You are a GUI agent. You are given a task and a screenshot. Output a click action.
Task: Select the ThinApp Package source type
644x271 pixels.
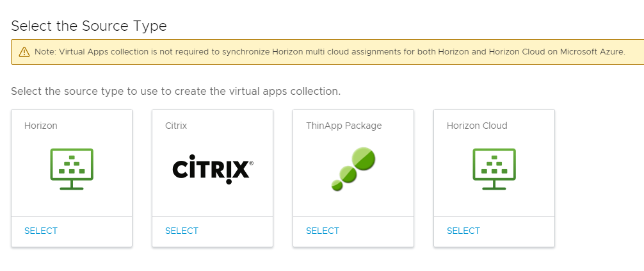pyautogui.click(x=323, y=231)
